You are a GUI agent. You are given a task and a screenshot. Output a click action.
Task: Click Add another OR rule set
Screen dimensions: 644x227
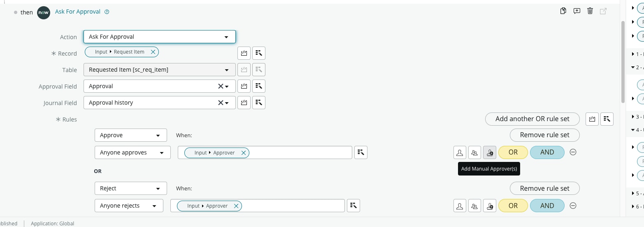point(532,119)
